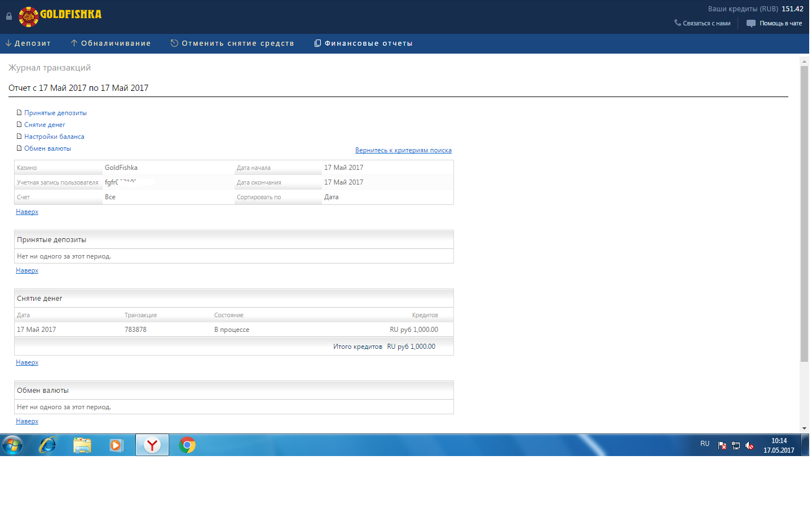Click the GoldFishka casino value cell

121,168
